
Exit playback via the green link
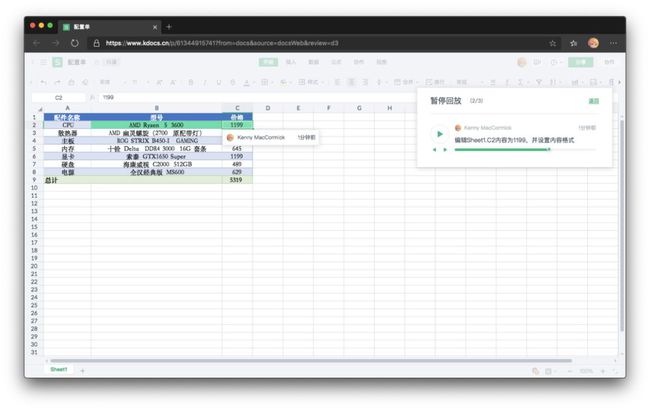(x=594, y=101)
